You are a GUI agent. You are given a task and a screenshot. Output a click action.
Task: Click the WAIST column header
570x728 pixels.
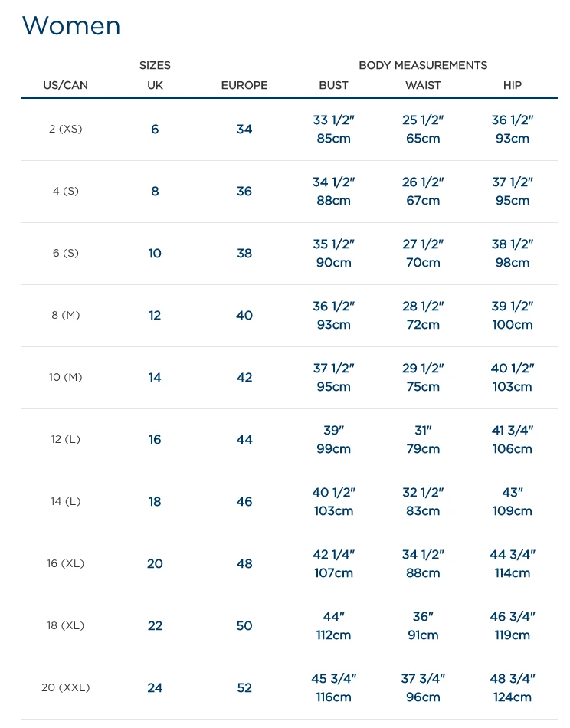(423, 85)
